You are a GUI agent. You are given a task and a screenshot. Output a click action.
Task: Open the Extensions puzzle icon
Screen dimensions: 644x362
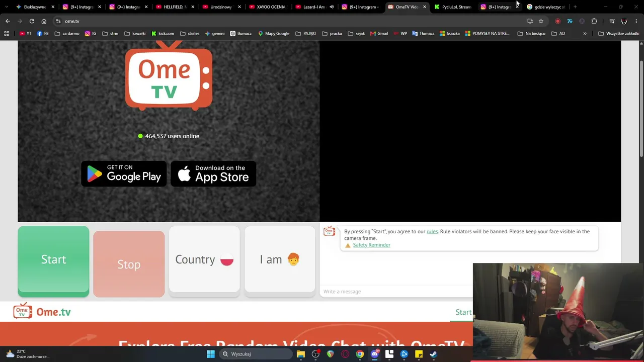pos(594,21)
